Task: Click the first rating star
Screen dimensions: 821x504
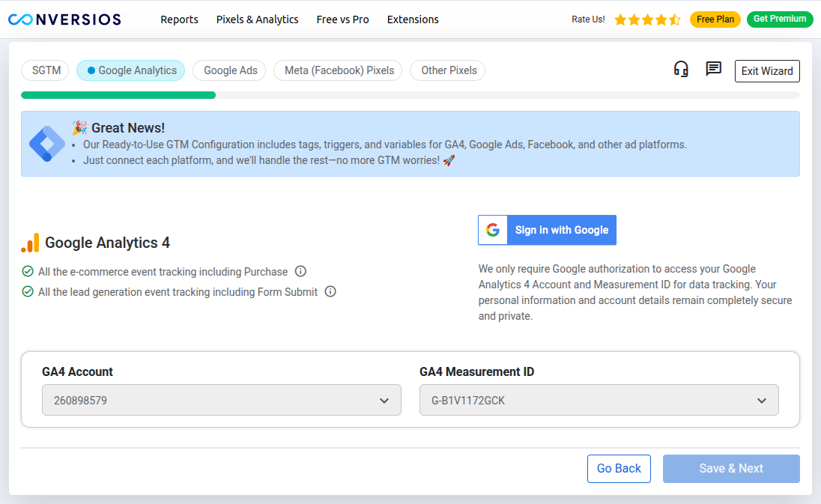Action: pyautogui.click(x=620, y=20)
